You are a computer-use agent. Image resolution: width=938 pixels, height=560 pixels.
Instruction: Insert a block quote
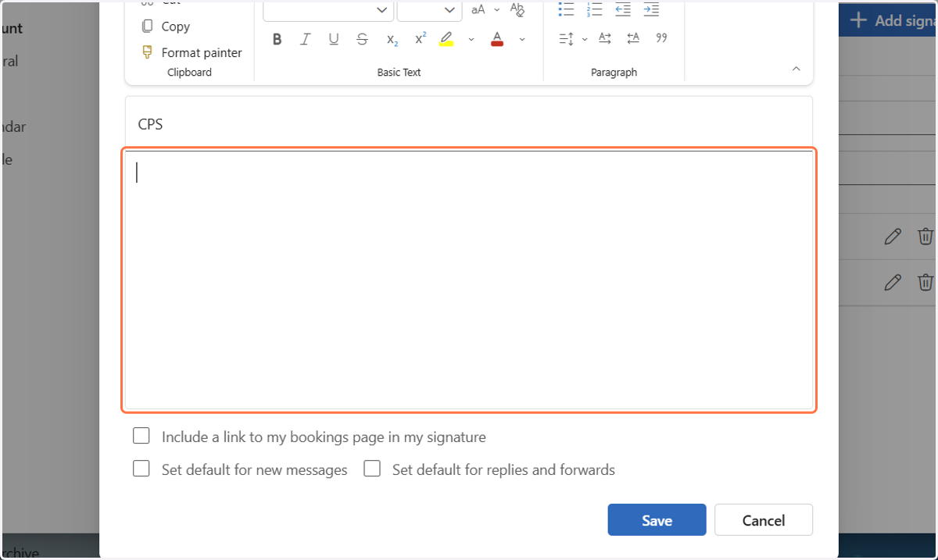[x=661, y=37]
